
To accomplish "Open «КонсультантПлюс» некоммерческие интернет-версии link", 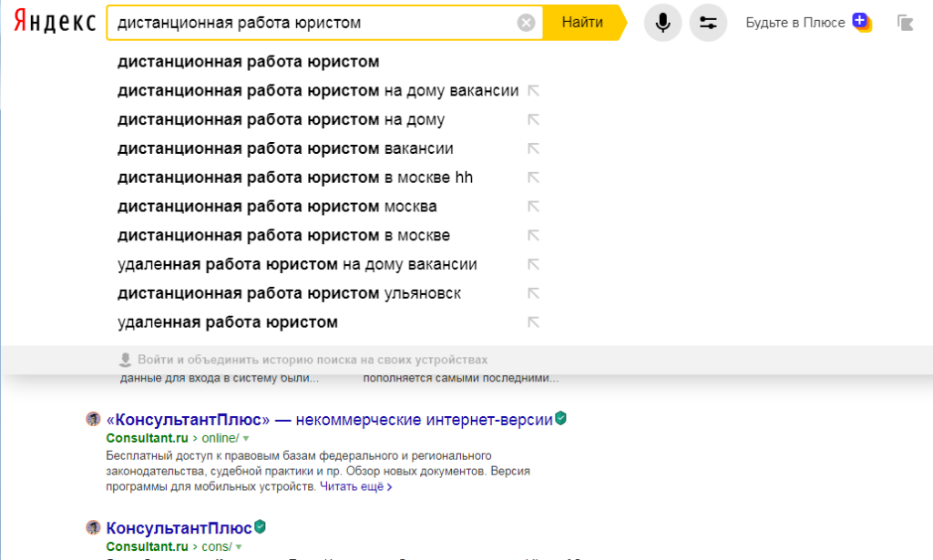I will point(329,420).
